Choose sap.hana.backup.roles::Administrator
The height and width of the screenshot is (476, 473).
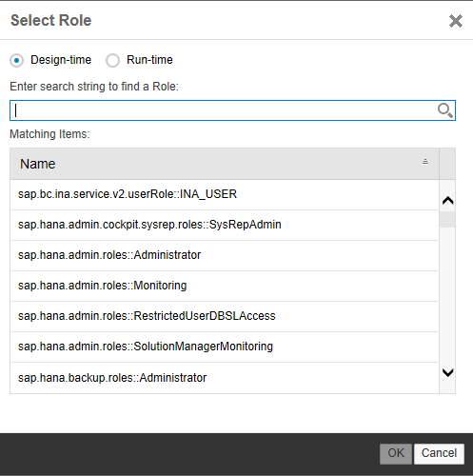(225, 378)
